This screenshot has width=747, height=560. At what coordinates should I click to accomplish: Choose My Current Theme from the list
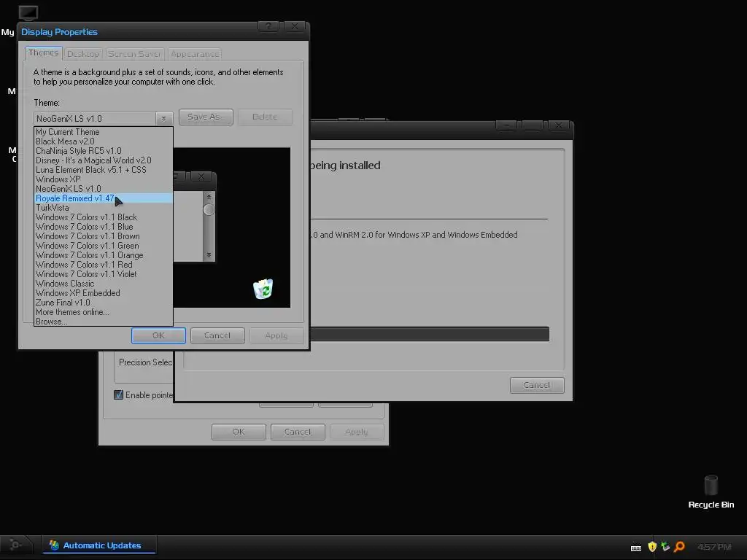click(x=104, y=132)
